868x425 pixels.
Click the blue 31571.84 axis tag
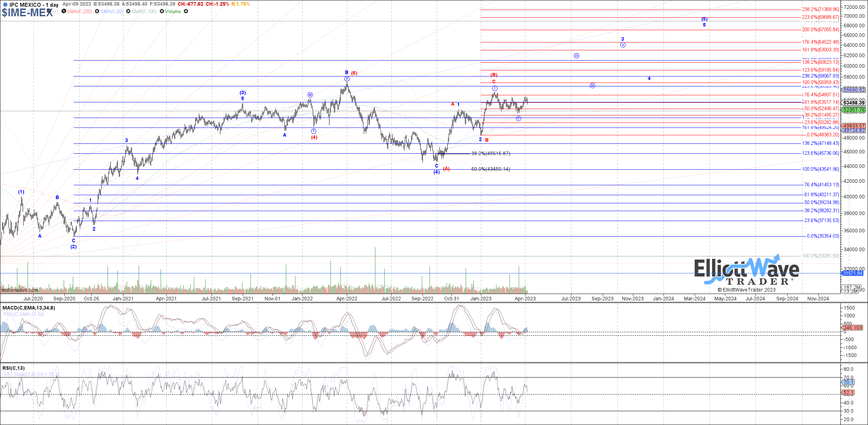(x=852, y=273)
